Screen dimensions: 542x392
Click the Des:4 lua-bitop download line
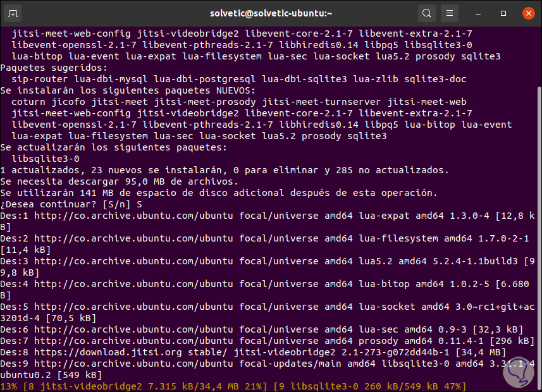point(265,290)
